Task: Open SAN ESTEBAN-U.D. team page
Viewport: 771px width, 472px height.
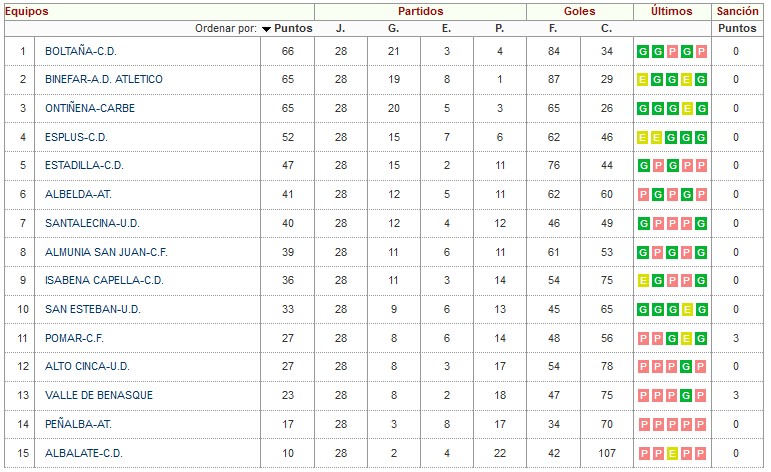Action: (93, 309)
